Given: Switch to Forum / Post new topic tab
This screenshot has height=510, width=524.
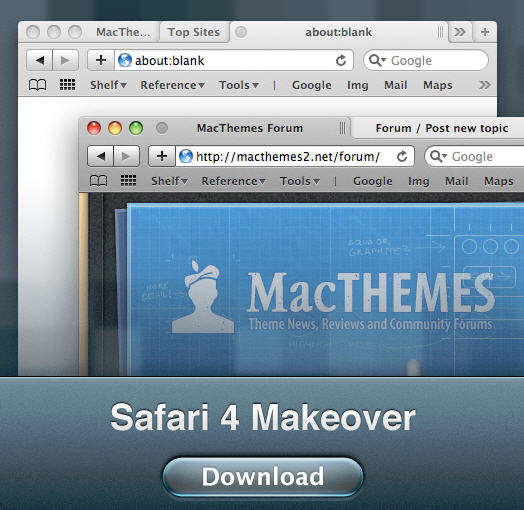Looking at the screenshot, I should [x=441, y=128].
